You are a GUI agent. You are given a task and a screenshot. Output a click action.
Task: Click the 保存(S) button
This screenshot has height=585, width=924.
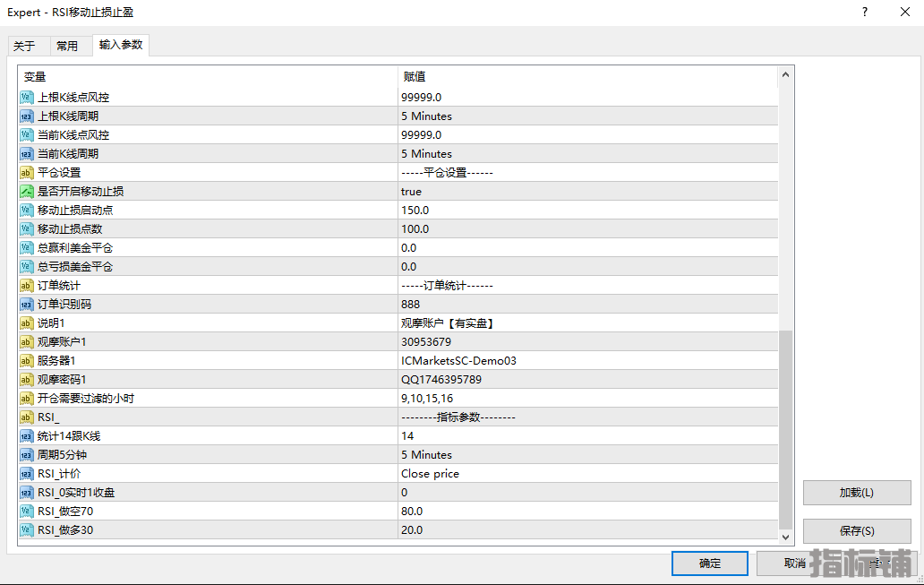click(856, 531)
